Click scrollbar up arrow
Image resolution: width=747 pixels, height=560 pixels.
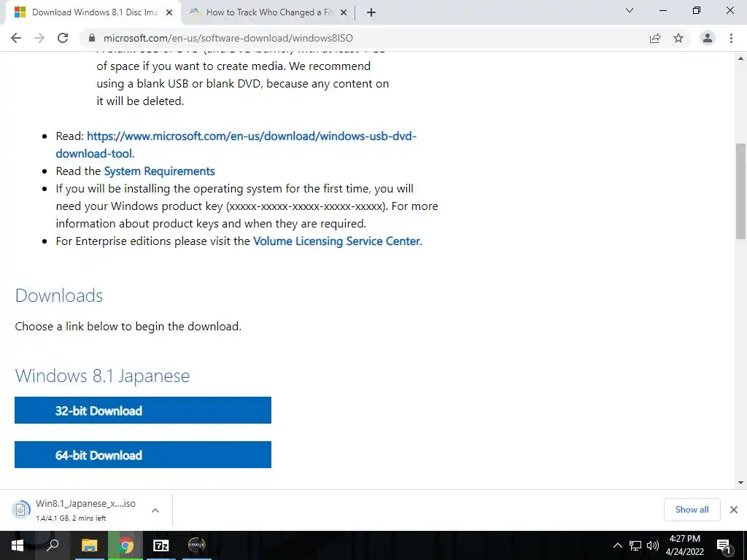point(741,58)
